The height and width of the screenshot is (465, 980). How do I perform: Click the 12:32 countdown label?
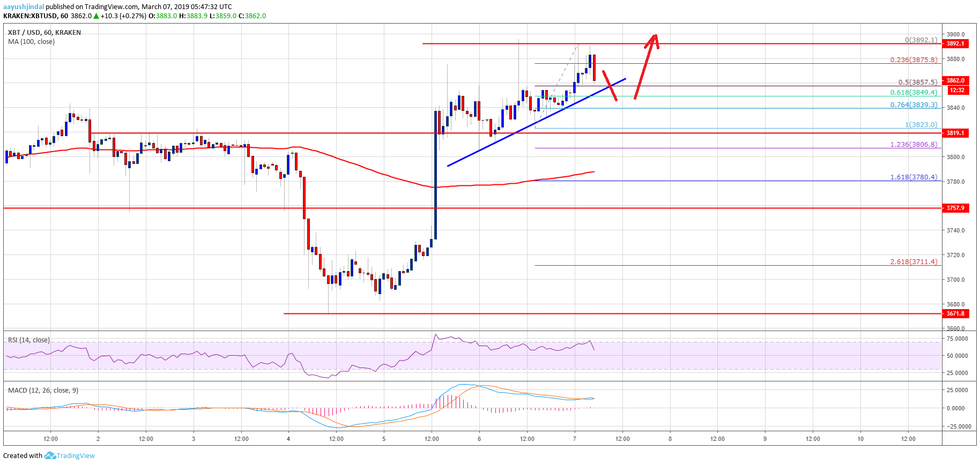(957, 90)
